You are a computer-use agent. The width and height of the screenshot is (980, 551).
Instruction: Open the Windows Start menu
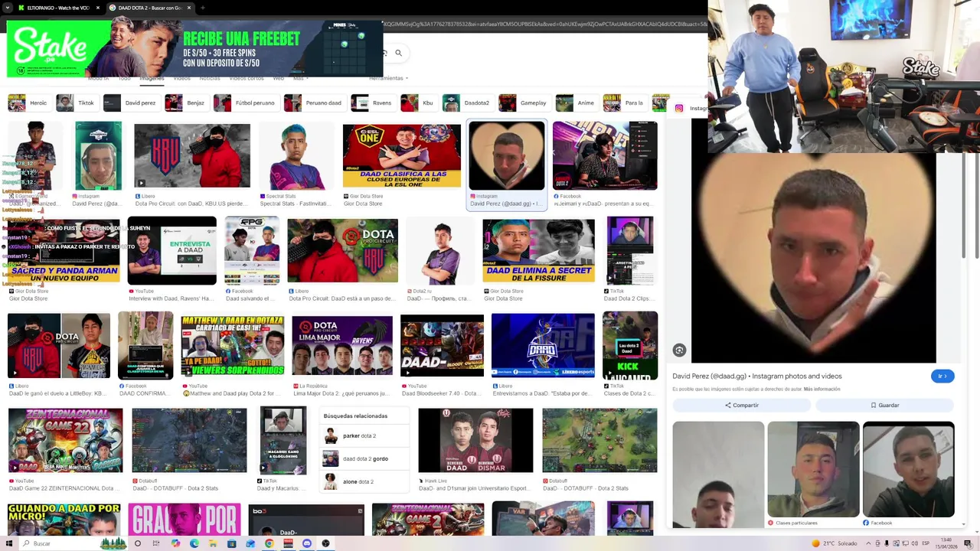click(x=8, y=543)
